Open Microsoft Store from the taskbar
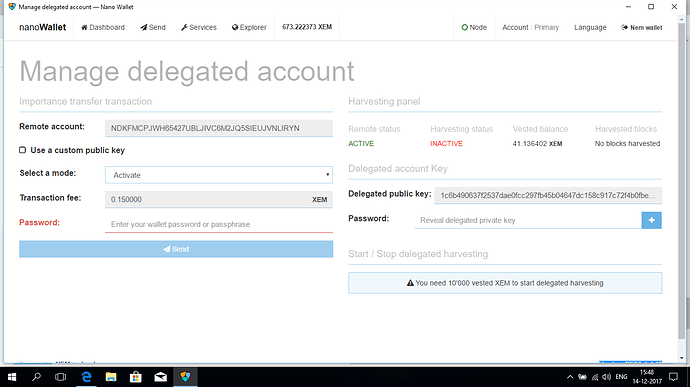690x387 pixels. [x=136, y=377]
